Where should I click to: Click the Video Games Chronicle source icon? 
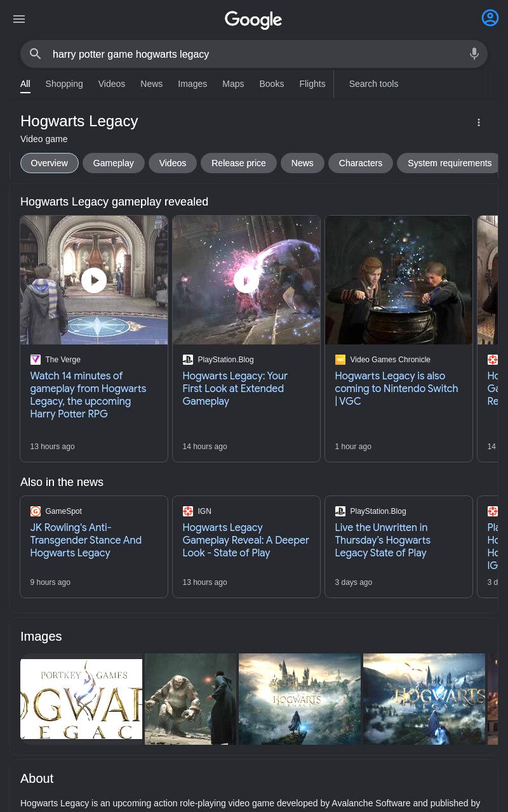(340, 360)
